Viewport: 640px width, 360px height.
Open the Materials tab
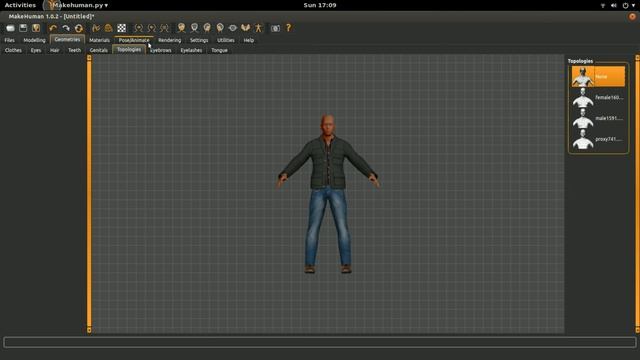[99, 40]
